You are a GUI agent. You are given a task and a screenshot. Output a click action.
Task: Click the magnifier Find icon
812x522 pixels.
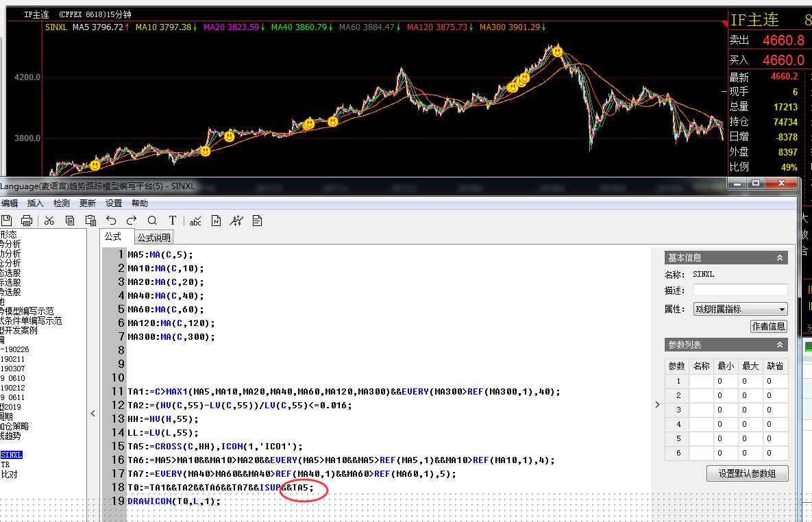151,221
